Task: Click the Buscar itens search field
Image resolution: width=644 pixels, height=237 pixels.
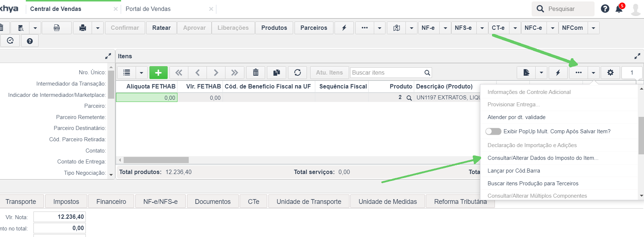Action: coord(387,72)
